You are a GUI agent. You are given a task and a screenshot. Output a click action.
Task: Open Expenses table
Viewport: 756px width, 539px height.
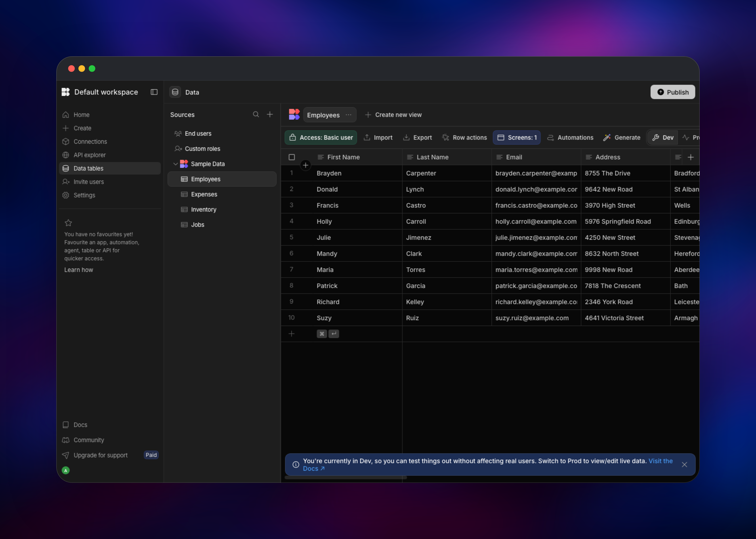click(222, 195)
